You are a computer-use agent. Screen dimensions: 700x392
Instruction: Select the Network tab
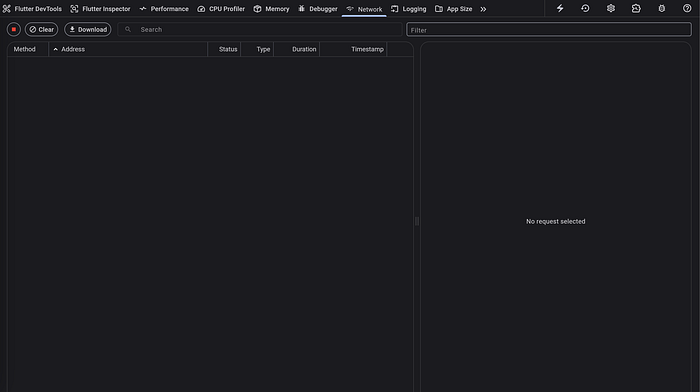click(x=364, y=9)
